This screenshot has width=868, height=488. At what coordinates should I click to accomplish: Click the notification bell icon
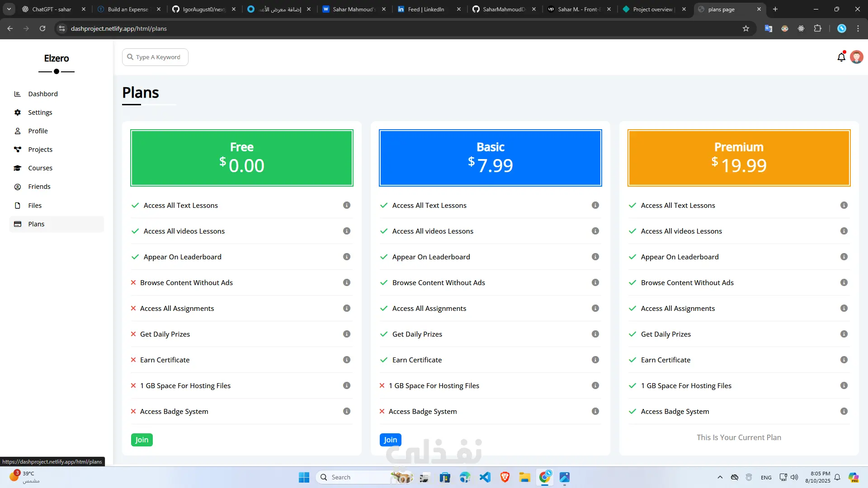point(841,57)
